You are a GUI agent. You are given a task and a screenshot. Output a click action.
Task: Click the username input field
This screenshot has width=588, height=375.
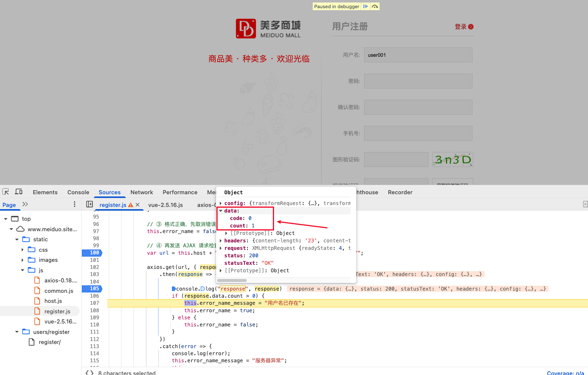point(418,55)
